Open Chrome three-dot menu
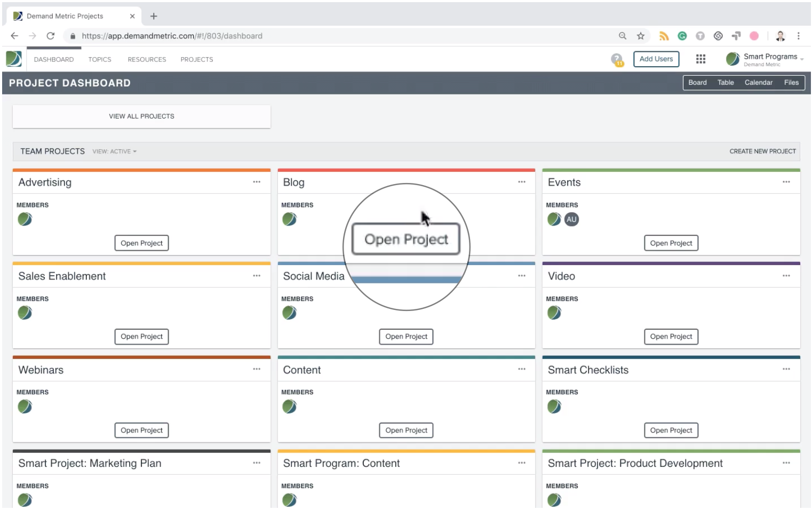Image resolution: width=812 pixels, height=510 pixels. point(798,36)
